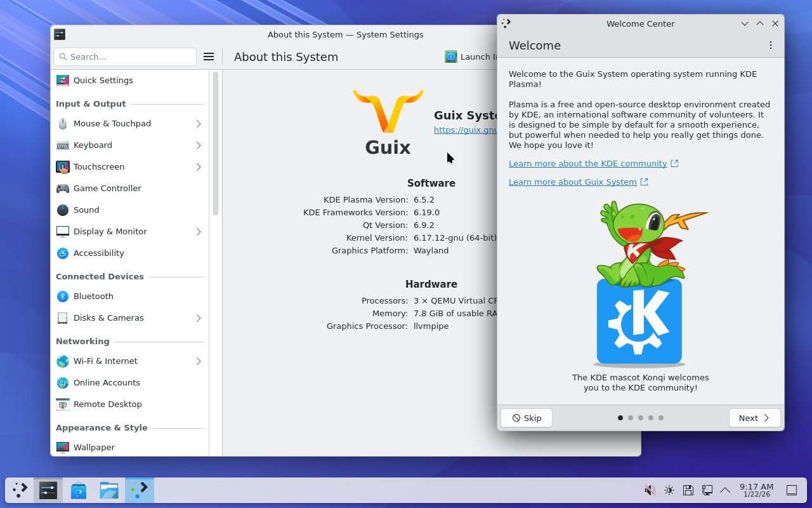Image resolution: width=812 pixels, height=508 pixels.
Task: Open the Dolphin file manager from the taskbar
Action: [x=108, y=490]
